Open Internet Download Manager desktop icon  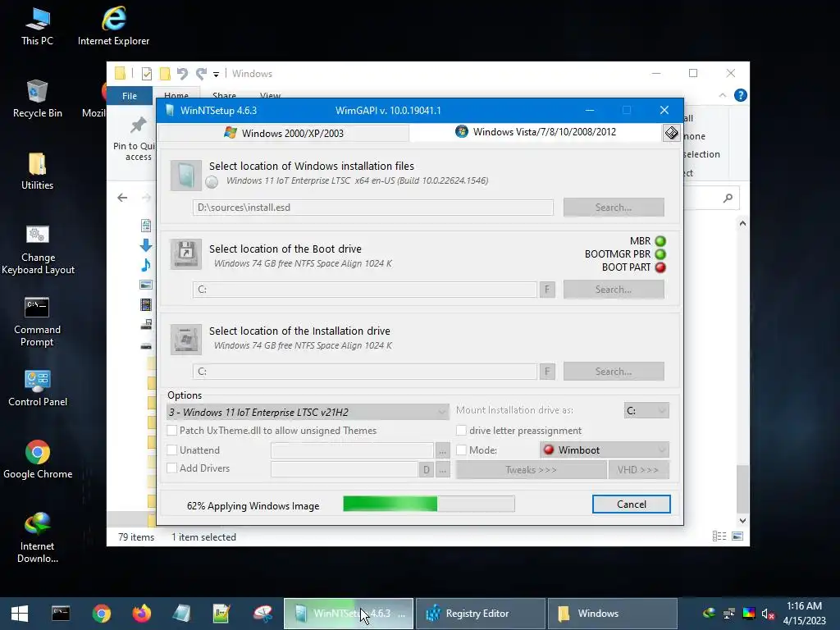coord(37,537)
